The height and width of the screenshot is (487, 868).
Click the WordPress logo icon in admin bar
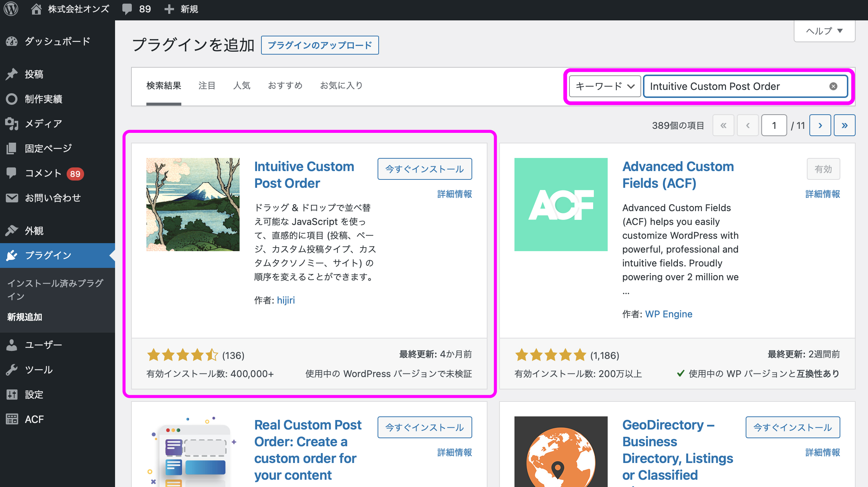tap(11, 9)
